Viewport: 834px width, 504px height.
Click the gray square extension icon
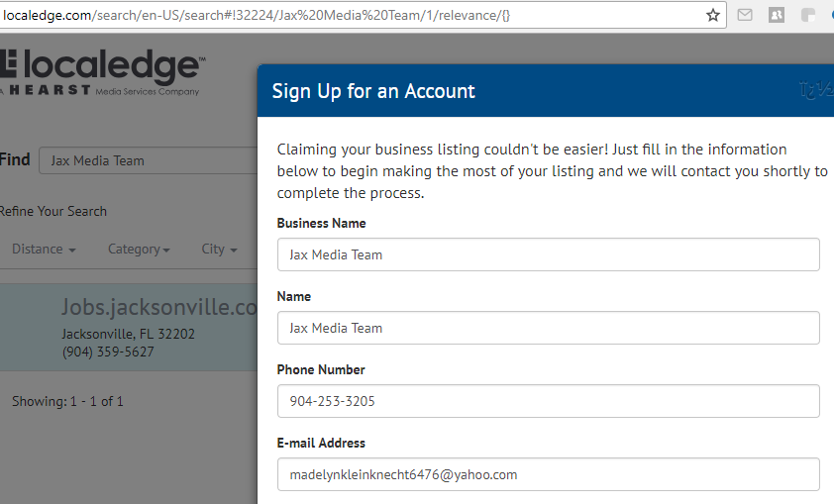(808, 16)
